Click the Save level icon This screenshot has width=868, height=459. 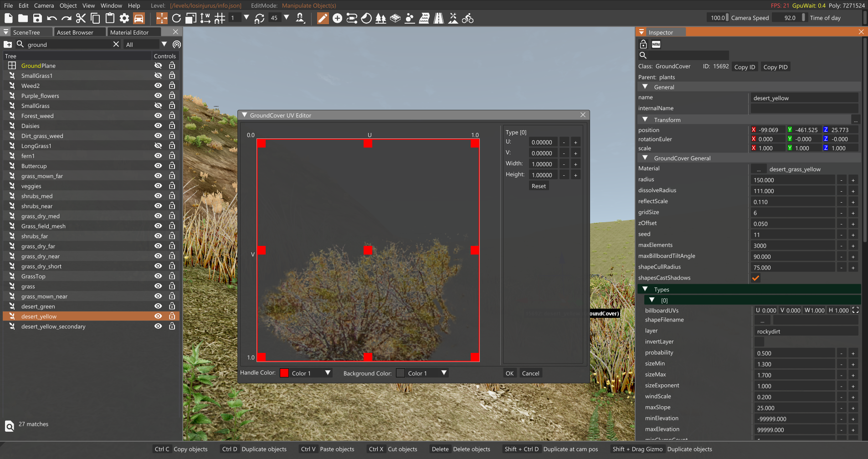[x=37, y=18]
